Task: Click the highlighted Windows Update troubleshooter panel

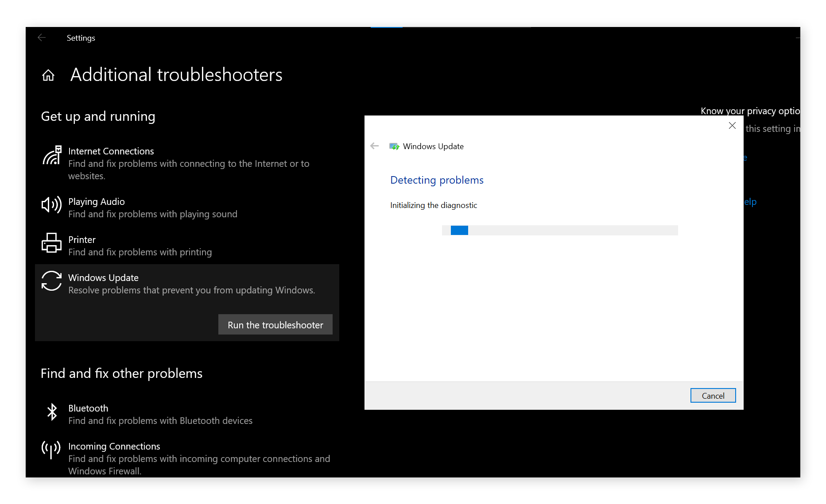Action: [187, 303]
